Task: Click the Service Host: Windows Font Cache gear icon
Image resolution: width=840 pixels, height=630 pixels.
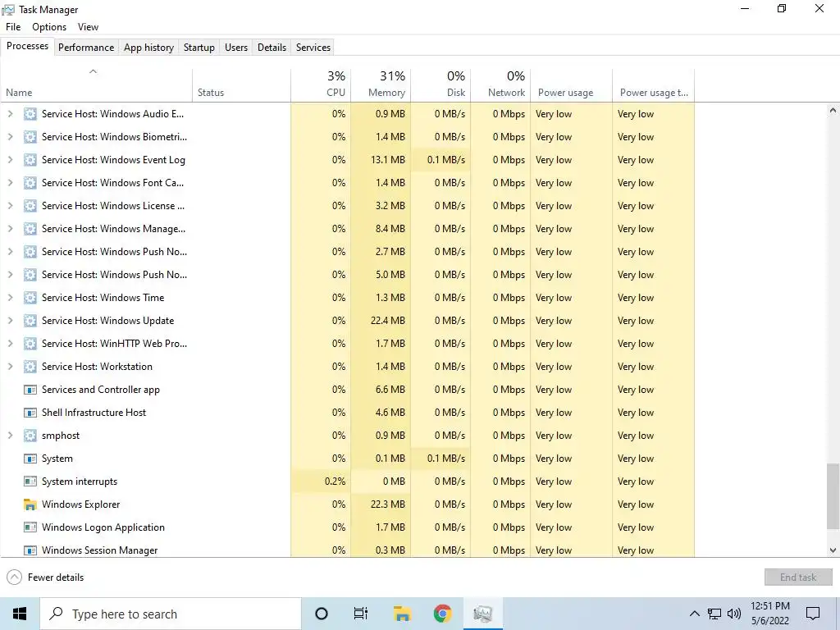Action: [x=30, y=183]
